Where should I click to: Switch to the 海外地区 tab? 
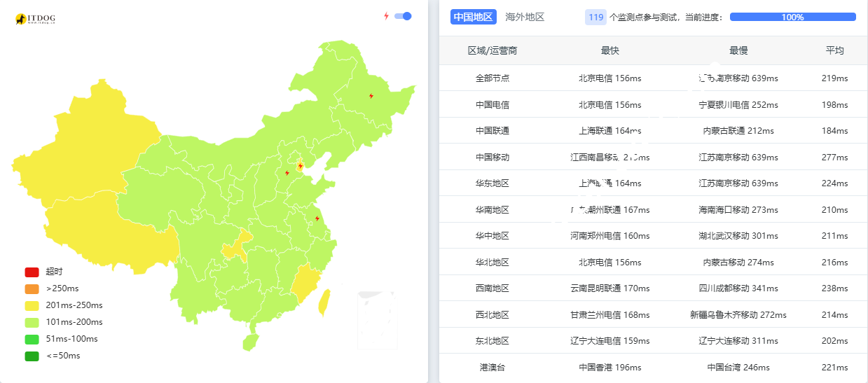[525, 18]
